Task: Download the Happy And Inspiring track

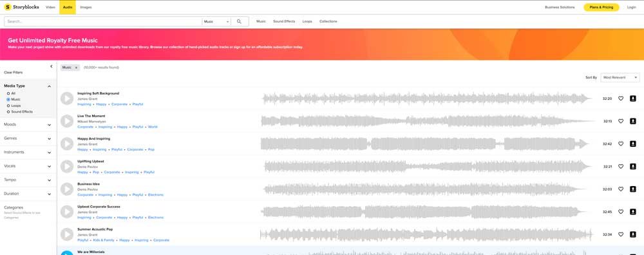Action: coord(633,144)
